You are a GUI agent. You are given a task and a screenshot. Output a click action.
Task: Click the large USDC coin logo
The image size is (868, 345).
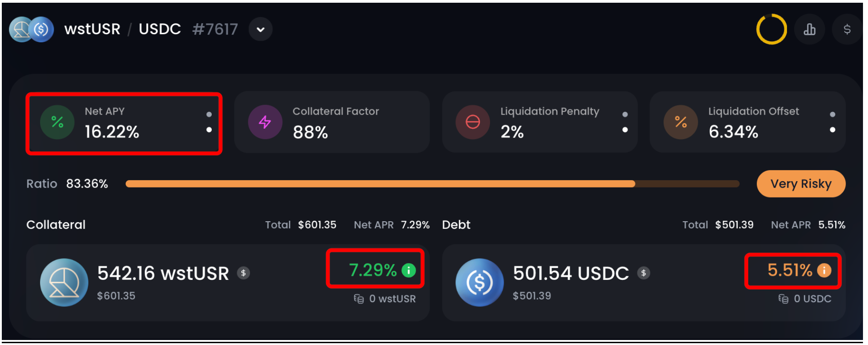pyautogui.click(x=480, y=282)
